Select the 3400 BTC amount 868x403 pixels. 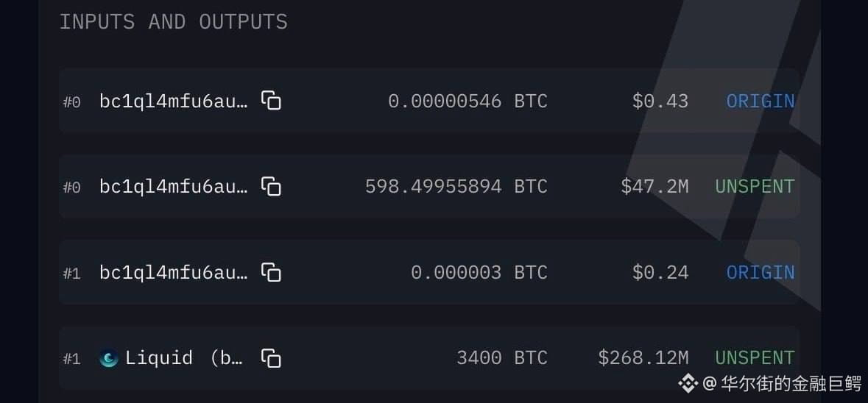coord(502,358)
